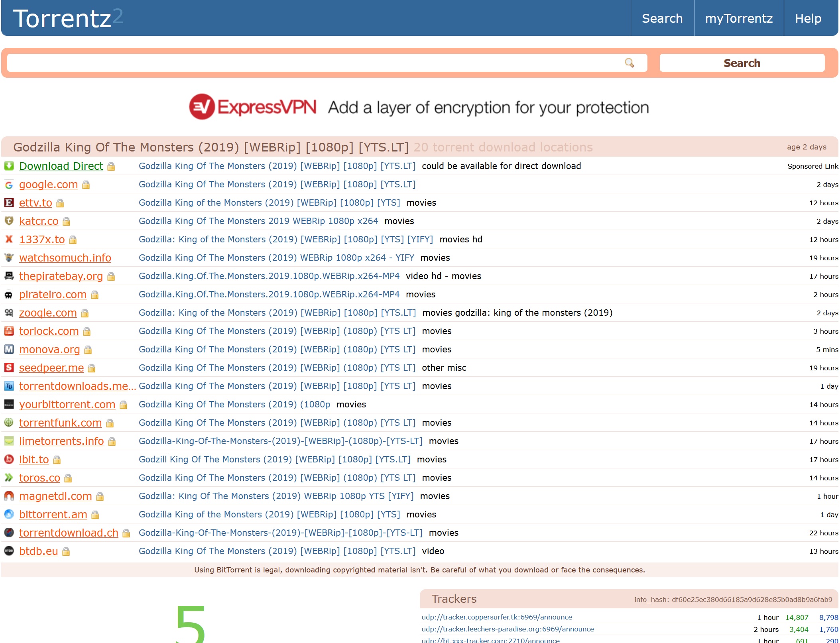The height and width of the screenshot is (643, 840).
Task: Click the Google favicon icon
Action: click(x=9, y=185)
